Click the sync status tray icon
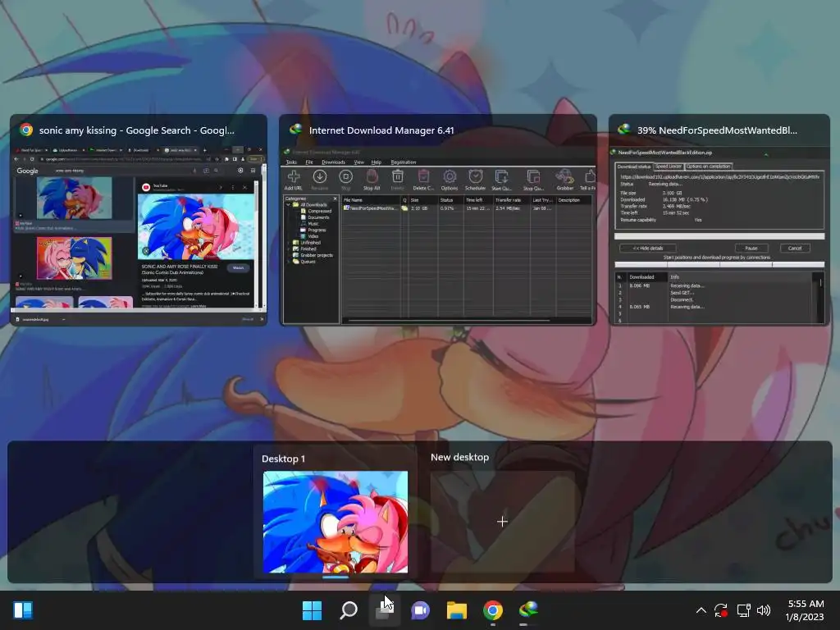This screenshot has width=840, height=630. click(721, 610)
